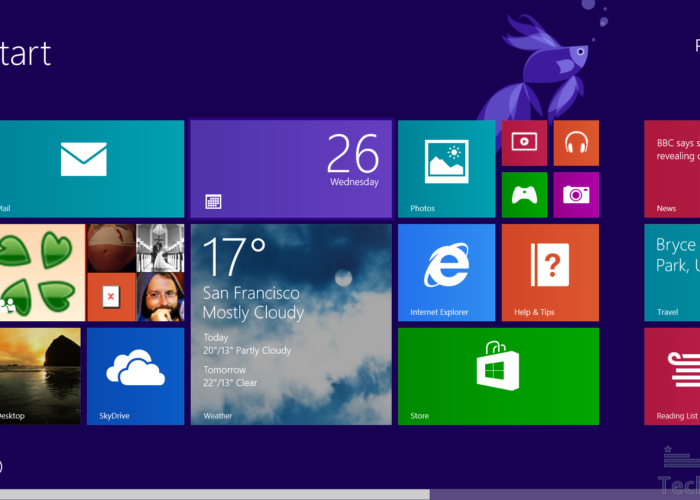
Task: Click the empty scrollbar track right of thumb
Action: 565,494
